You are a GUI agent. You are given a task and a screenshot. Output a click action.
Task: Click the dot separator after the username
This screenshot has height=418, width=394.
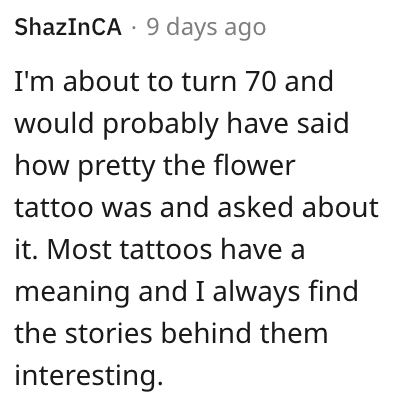[134, 28]
